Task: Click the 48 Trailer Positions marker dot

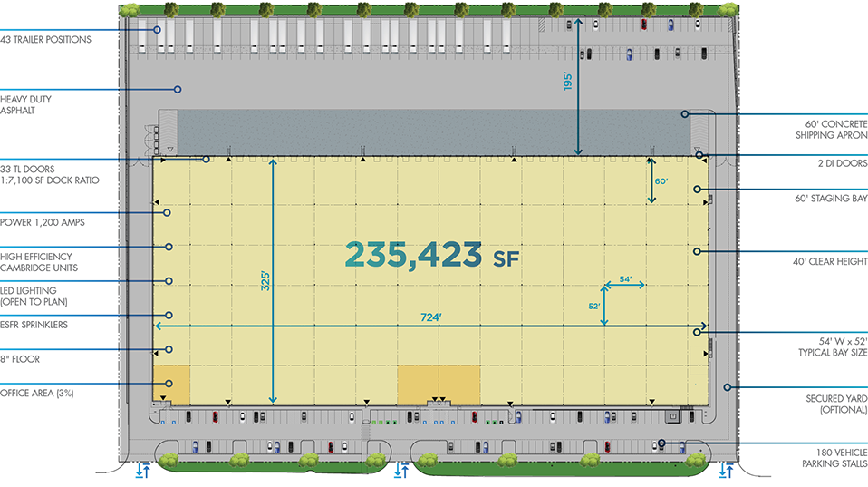Action: (x=156, y=30)
